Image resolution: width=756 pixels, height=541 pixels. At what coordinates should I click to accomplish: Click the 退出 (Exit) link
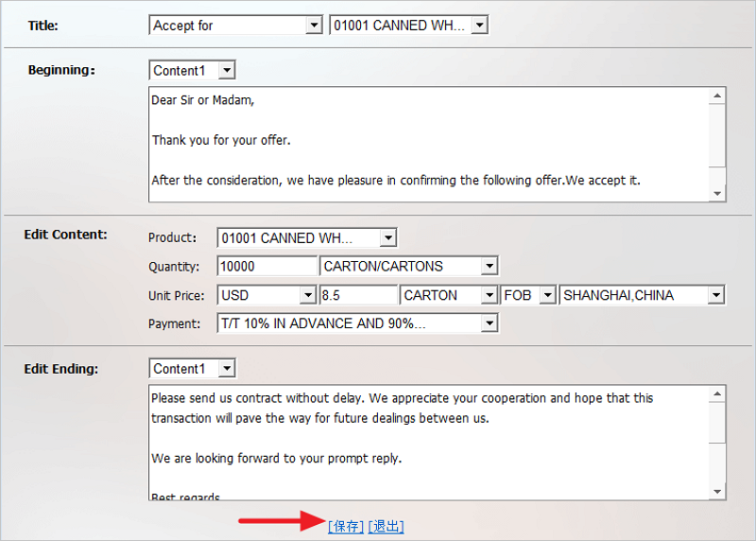386,527
